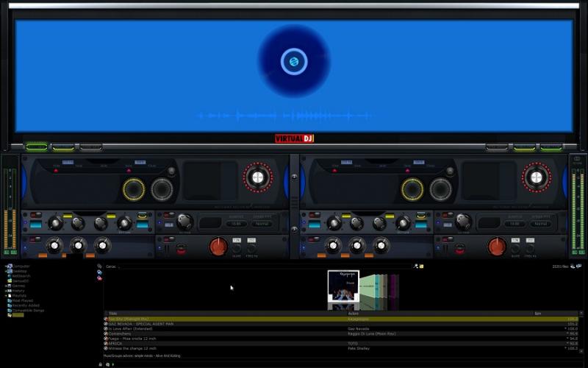Click the disc icon beside Comanchero track
This screenshot has width=588, height=368.
tap(106, 333)
